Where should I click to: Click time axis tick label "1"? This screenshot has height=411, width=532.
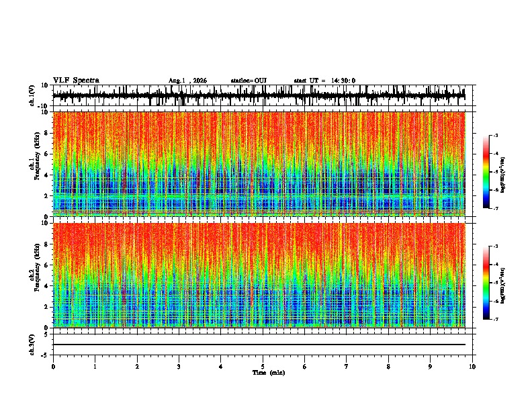(95, 367)
